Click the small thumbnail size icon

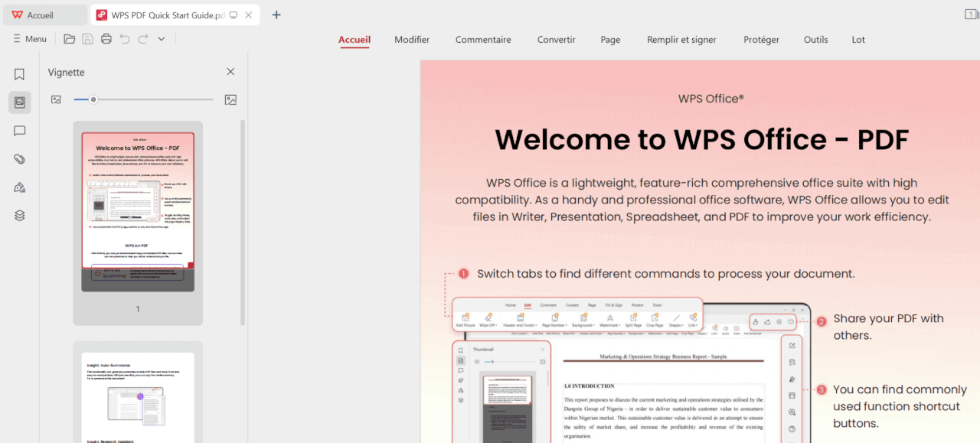(x=56, y=99)
